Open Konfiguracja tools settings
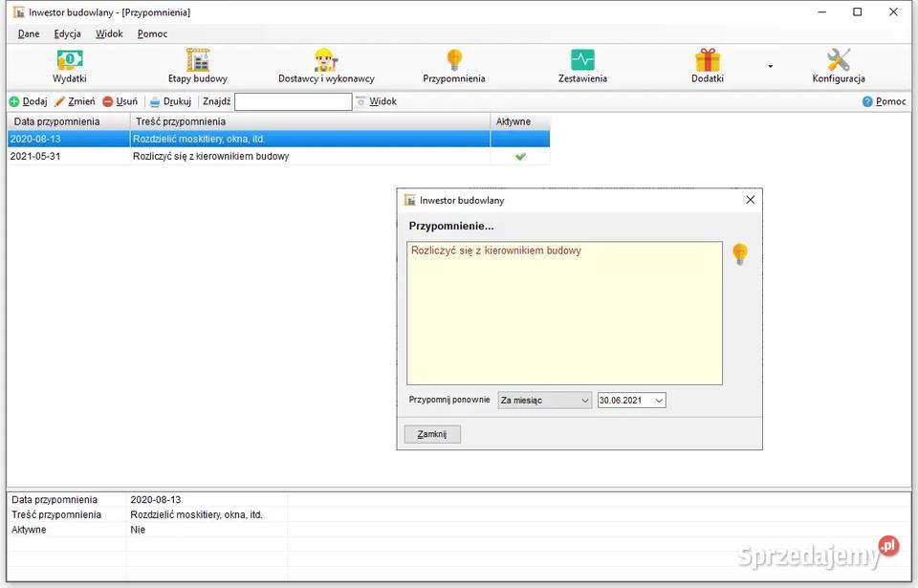 (x=839, y=66)
